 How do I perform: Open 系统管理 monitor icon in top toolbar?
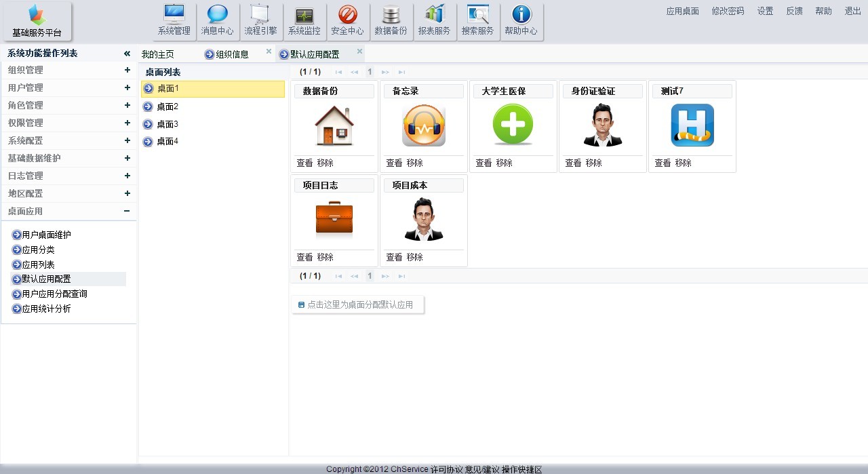174,15
